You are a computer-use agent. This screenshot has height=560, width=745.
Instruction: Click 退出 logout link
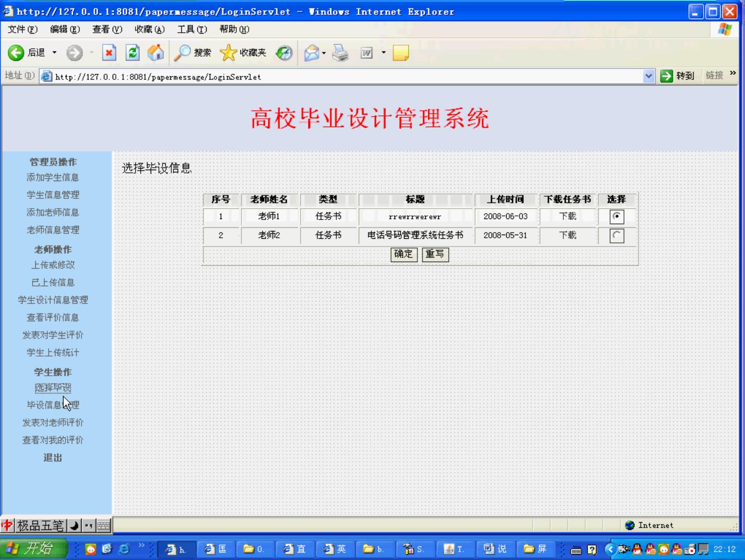pyautogui.click(x=53, y=458)
